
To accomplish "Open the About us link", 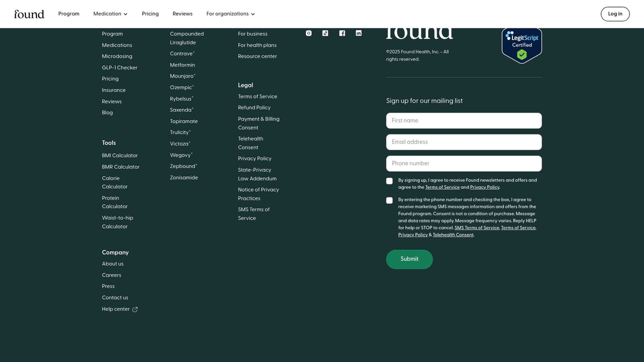I will 113,264.
